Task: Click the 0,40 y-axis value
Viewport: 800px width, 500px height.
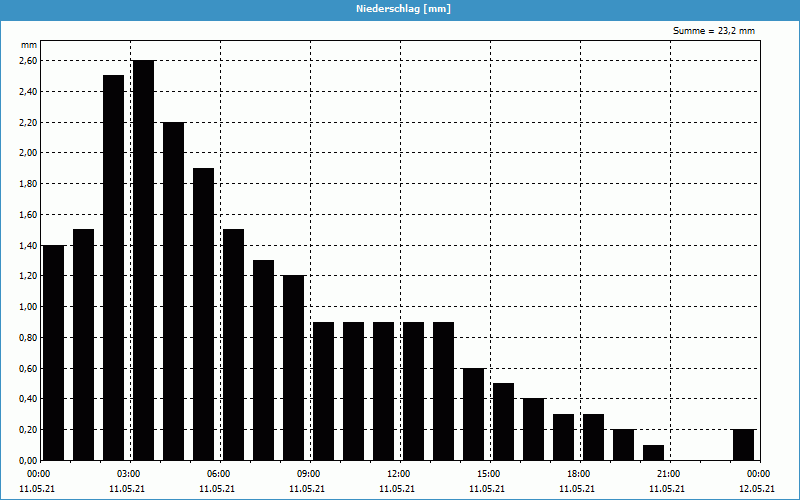Action: click(29, 399)
